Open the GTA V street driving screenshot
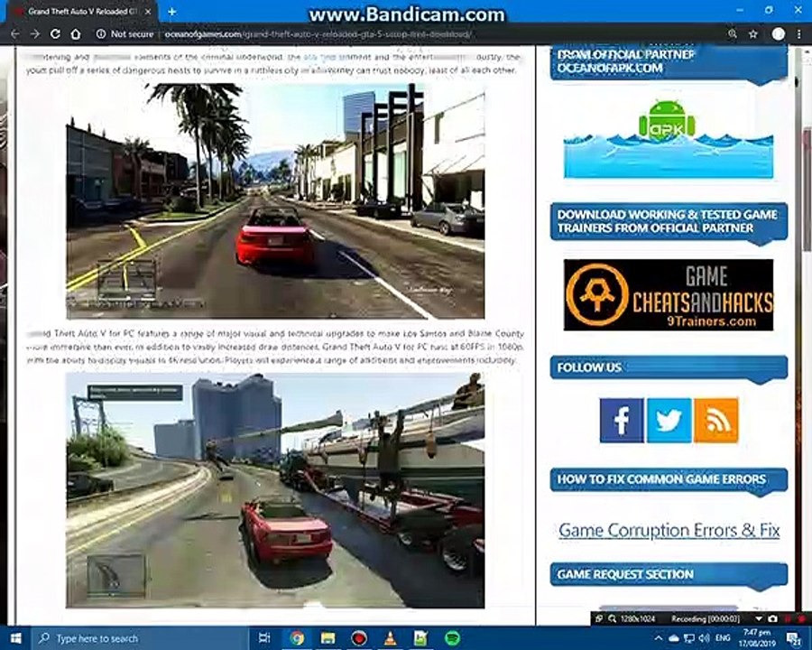This screenshot has width=812, height=650. click(275, 201)
